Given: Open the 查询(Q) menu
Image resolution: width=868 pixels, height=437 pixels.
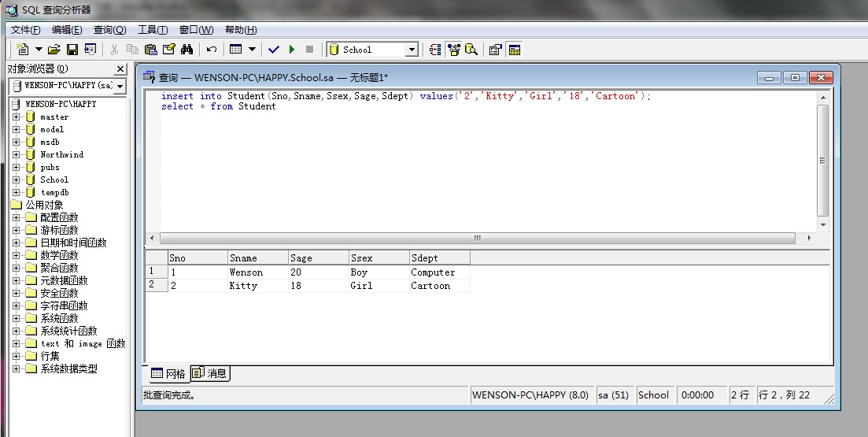Looking at the screenshot, I should (109, 30).
